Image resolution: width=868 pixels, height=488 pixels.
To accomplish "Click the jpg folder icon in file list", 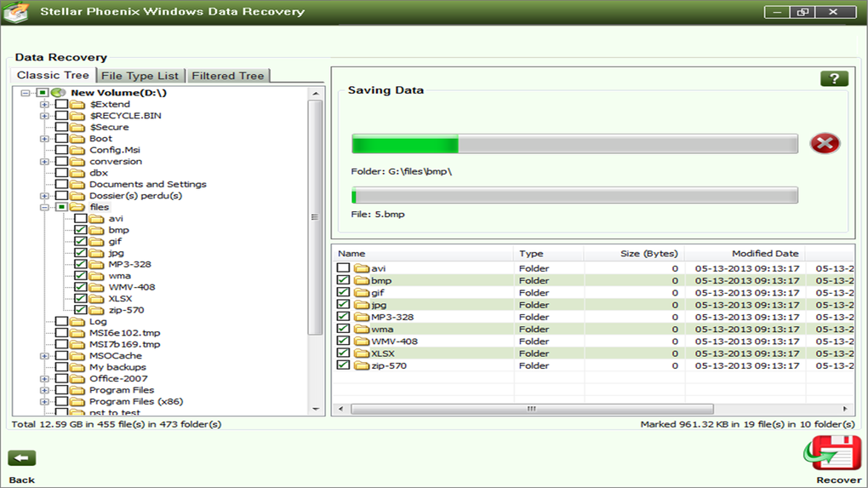I will [362, 305].
